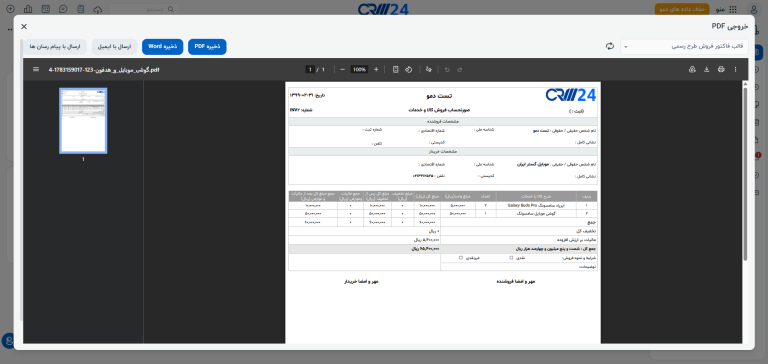Zoom out with the minus icon
Screen dimensions: 768x364
point(342,70)
